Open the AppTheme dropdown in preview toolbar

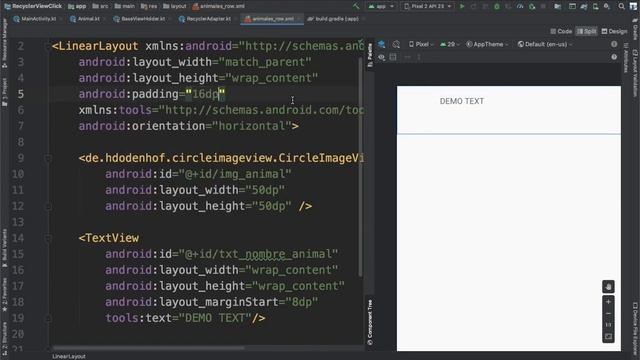[487, 44]
